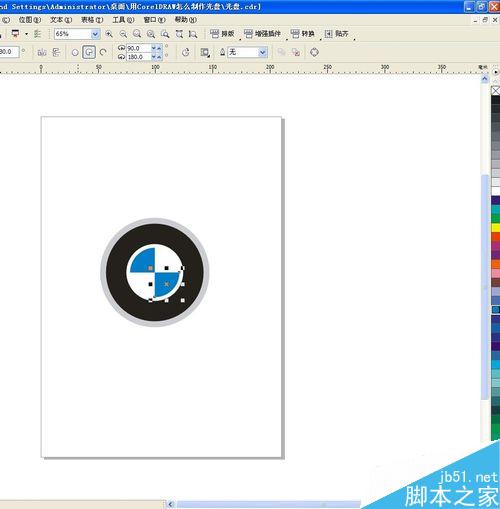Click the zoom in magnifier icon
The image size is (500, 509).
(x=109, y=34)
